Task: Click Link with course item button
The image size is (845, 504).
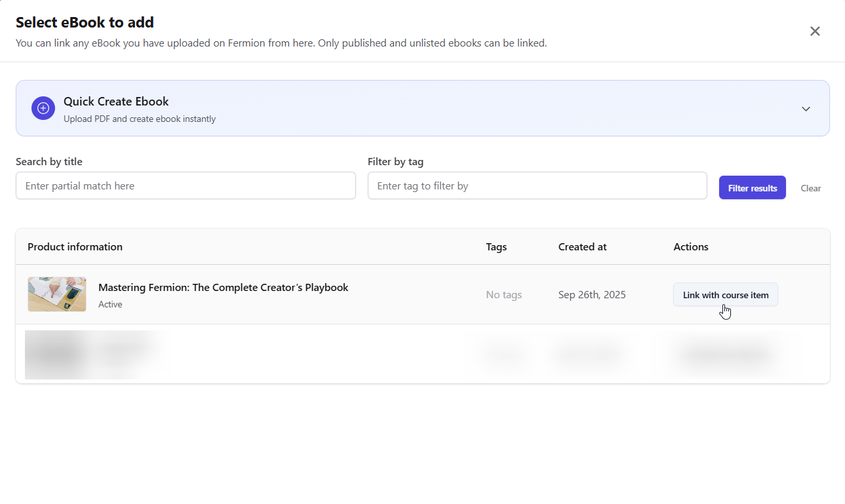Action: 725,295
